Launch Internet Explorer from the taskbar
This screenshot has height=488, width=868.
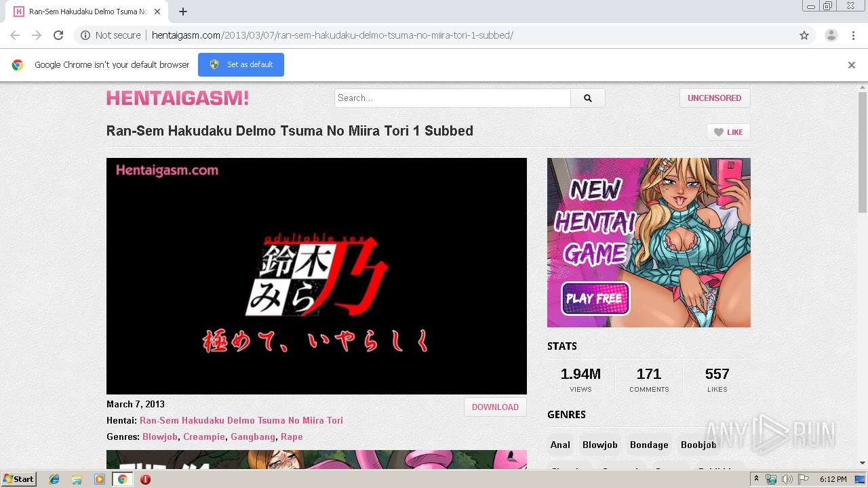(54, 479)
